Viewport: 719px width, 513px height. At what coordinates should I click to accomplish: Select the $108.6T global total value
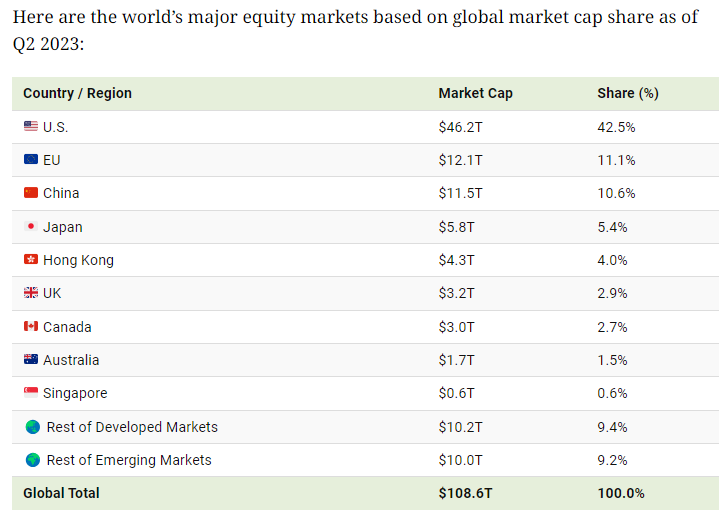tap(465, 493)
